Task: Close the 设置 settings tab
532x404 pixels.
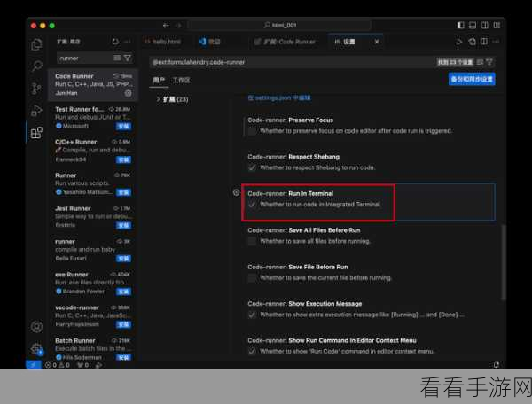Action: [x=377, y=42]
